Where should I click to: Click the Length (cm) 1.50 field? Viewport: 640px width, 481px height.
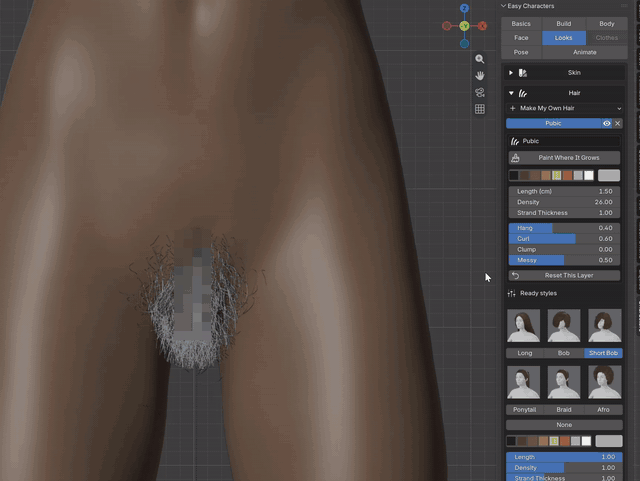(x=564, y=192)
